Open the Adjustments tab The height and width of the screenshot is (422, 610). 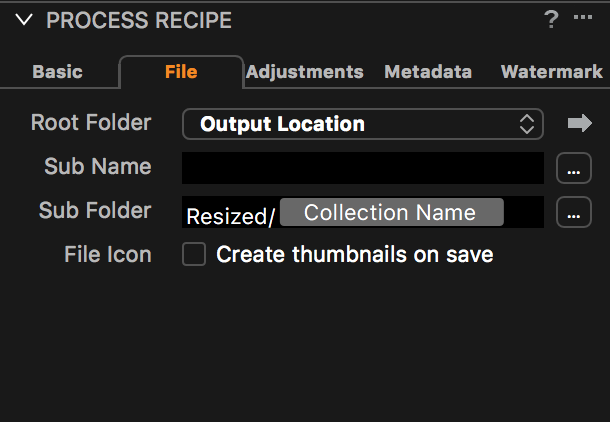point(305,72)
